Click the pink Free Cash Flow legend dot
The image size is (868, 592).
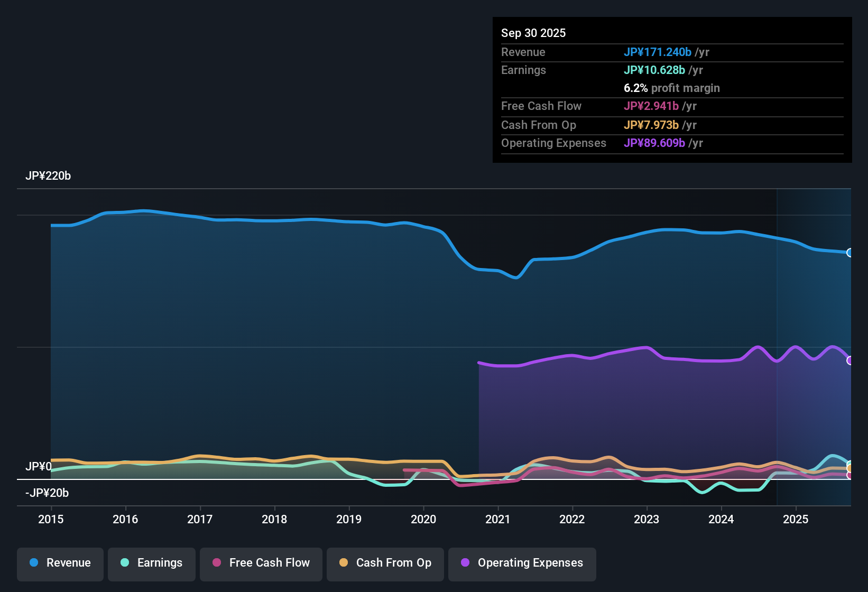[x=216, y=563]
